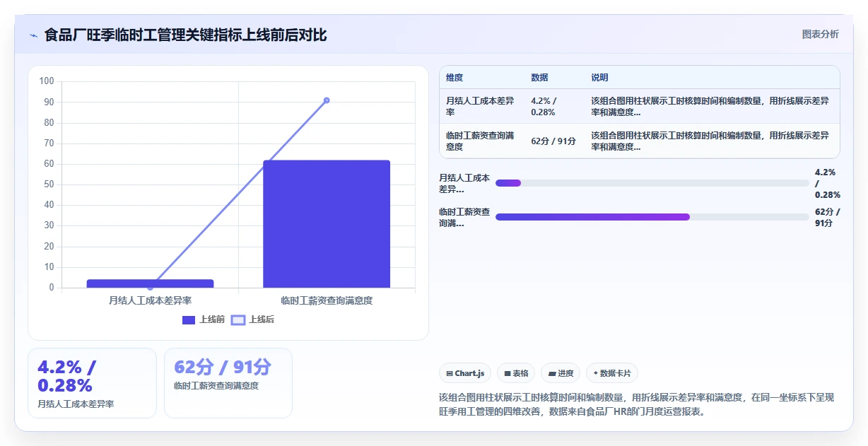Image resolution: width=868 pixels, height=446 pixels.
Task: Click the 临时工薪资查询满意度 axis label
Action: (x=327, y=300)
